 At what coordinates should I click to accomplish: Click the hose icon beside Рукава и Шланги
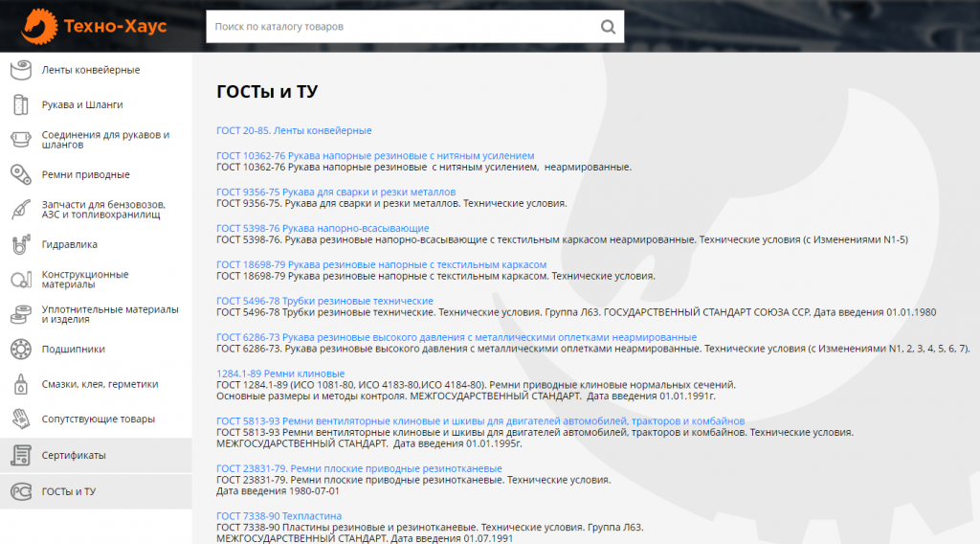[x=21, y=104]
